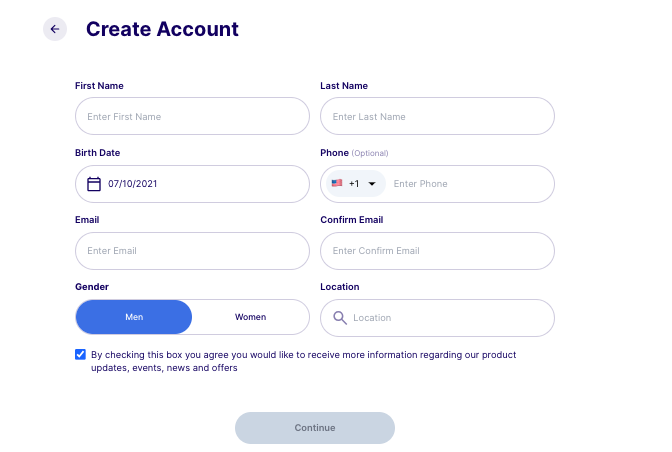
Task: Select Men gender option
Action: pos(134,317)
